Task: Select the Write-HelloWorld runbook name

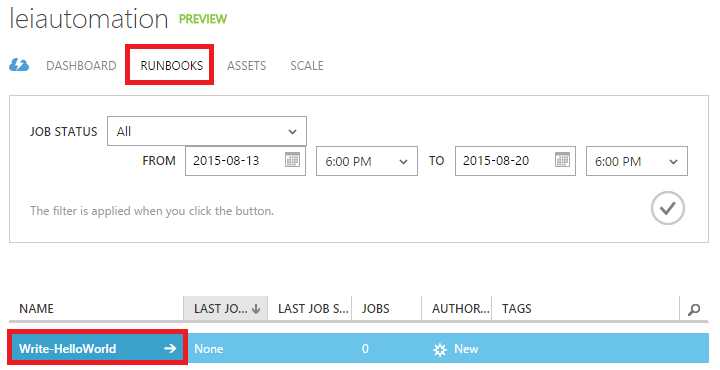Action: tap(68, 348)
